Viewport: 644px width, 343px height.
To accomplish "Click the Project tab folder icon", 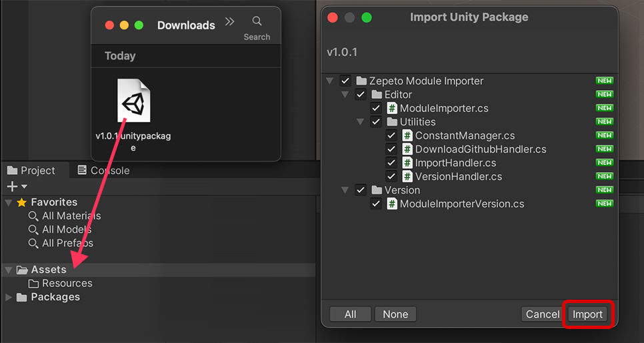I will (x=12, y=170).
